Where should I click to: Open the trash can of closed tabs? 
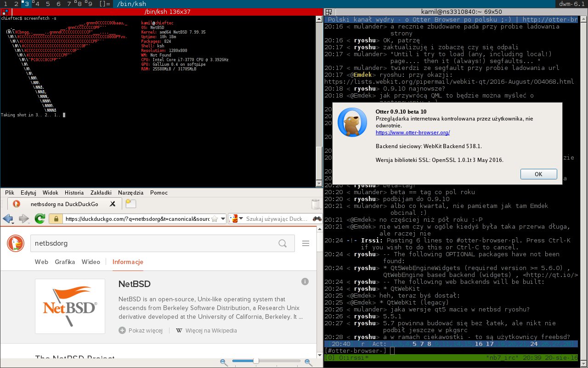point(316,204)
